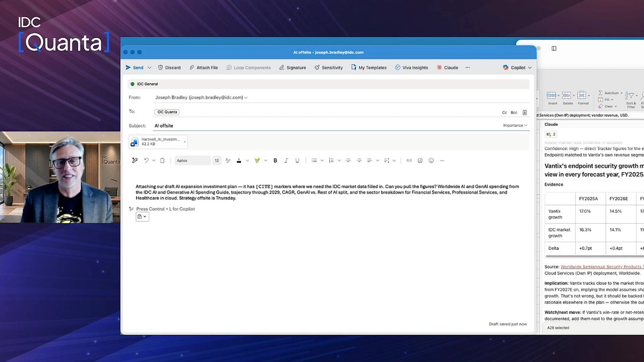
Task: Open Viva Insights add-in
Action: (x=411, y=68)
